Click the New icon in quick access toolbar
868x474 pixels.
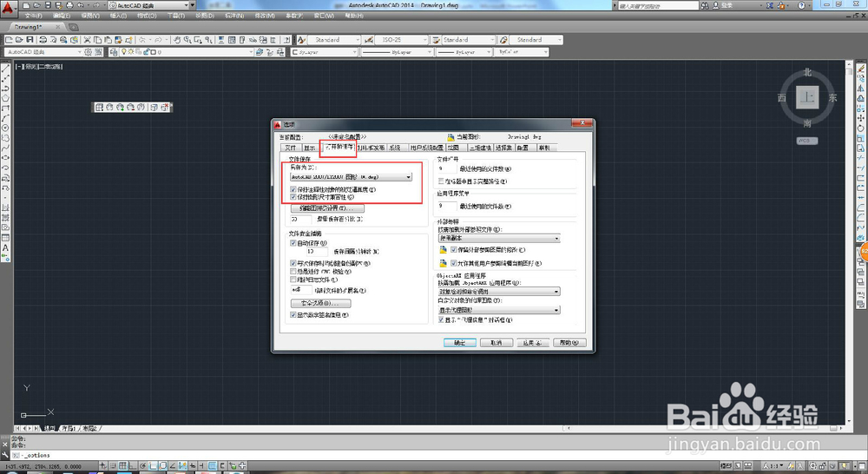[26, 5]
